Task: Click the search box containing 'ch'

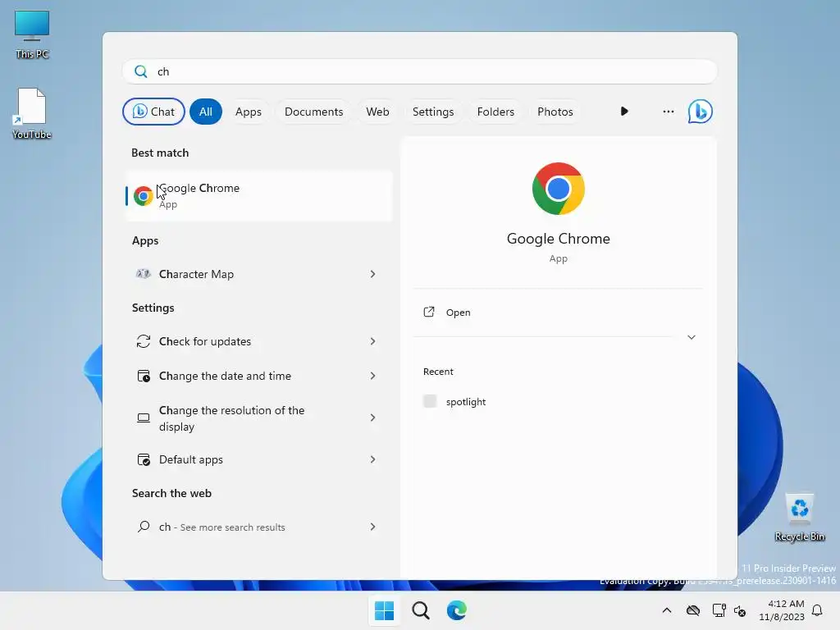Action: pos(420,71)
